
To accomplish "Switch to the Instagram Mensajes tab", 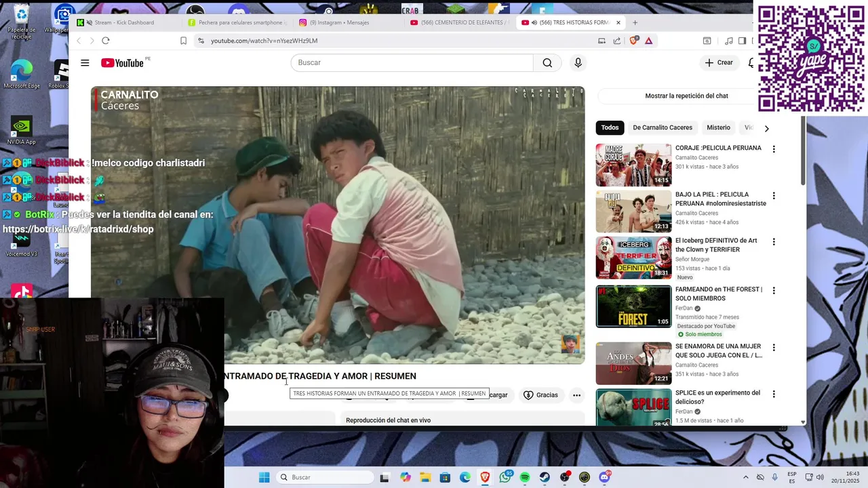I will [x=348, y=22].
